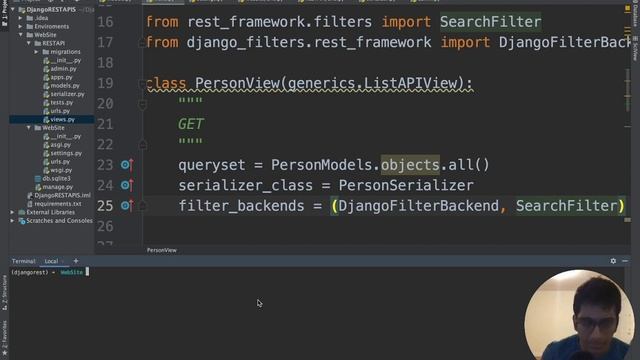Click the GET docstring text on line 21
Viewport: 640px width, 360px height.
(x=191, y=124)
